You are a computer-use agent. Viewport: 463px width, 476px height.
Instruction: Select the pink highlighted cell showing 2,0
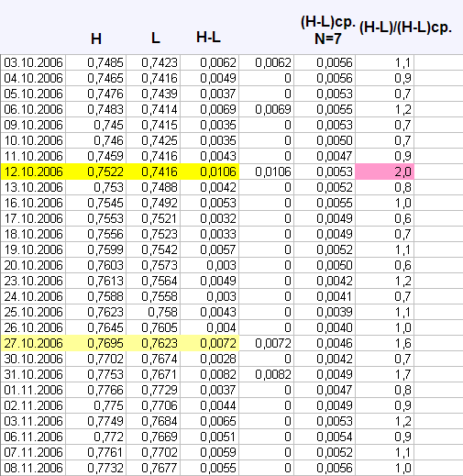[385, 172]
